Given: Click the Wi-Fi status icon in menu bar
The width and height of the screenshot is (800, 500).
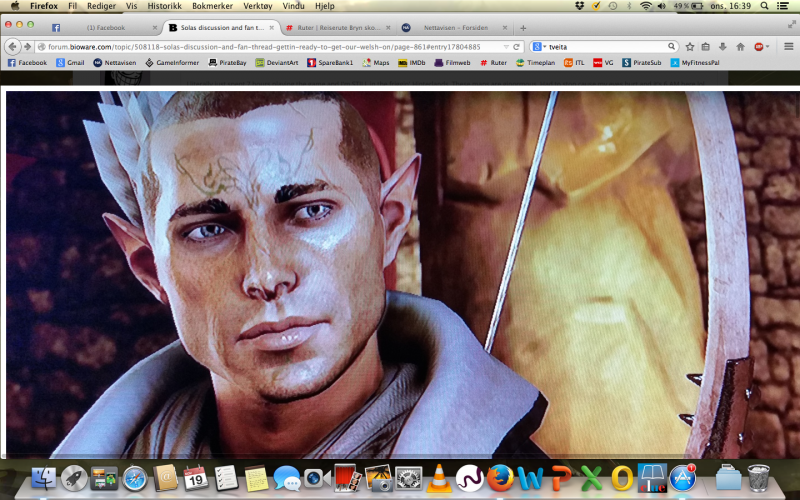Looking at the screenshot, I should pyautogui.click(x=645, y=5).
